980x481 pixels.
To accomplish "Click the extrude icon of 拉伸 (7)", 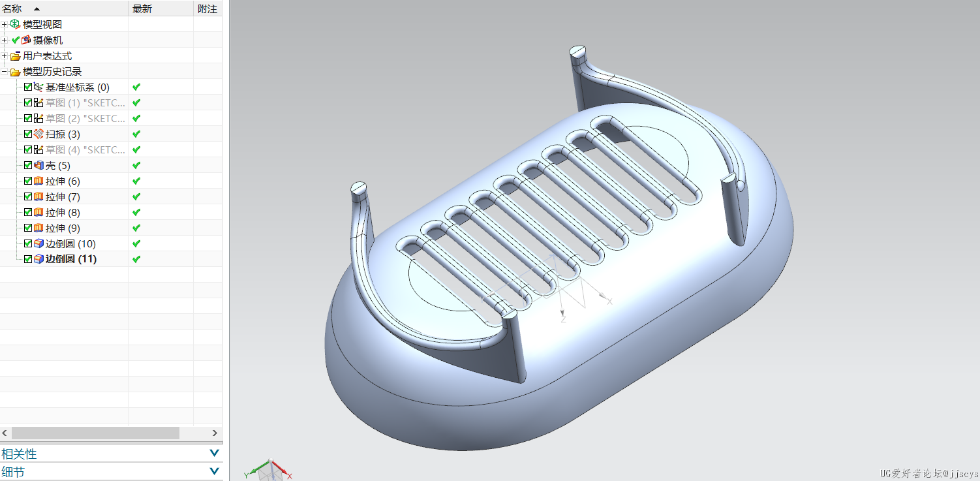I will pyautogui.click(x=38, y=196).
